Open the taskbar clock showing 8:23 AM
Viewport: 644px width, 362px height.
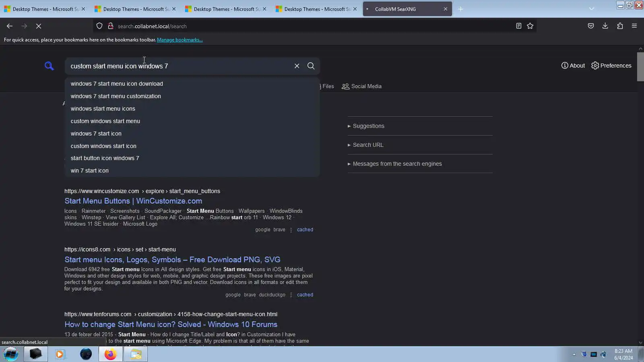pos(623,354)
